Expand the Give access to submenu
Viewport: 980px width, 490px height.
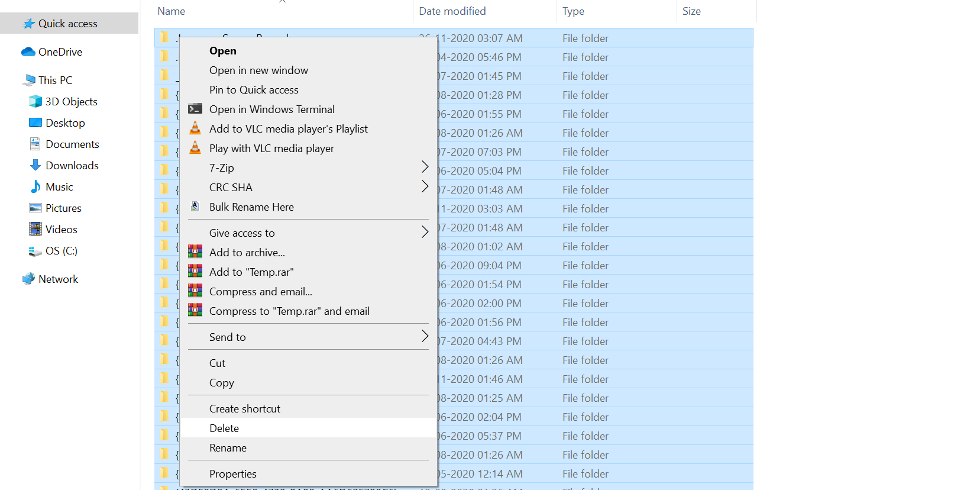pyautogui.click(x=424, y=233)
